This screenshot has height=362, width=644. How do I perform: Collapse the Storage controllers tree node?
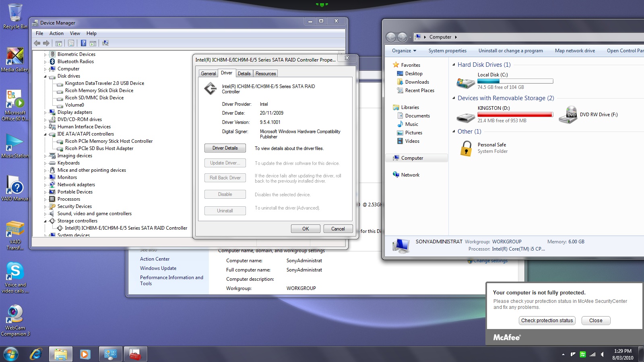tap(45, 221)
